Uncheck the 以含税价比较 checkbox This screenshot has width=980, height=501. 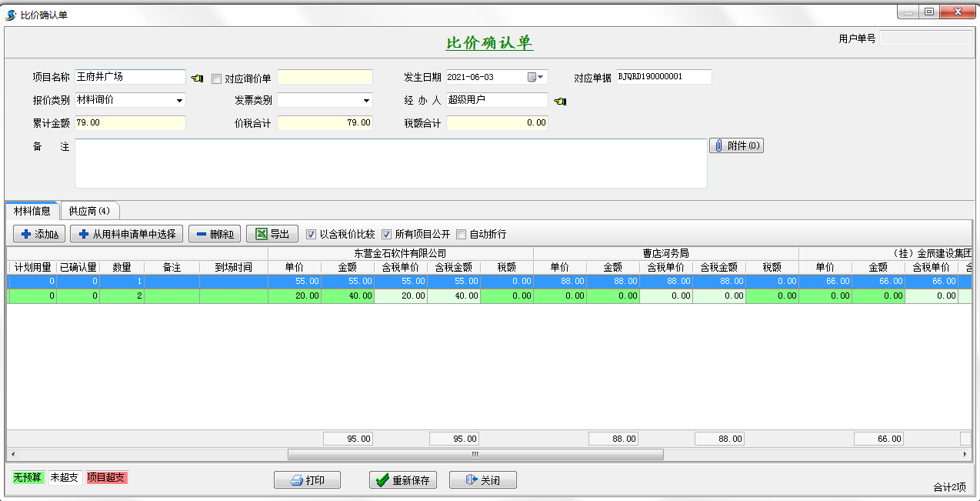(x=312, y=235)
